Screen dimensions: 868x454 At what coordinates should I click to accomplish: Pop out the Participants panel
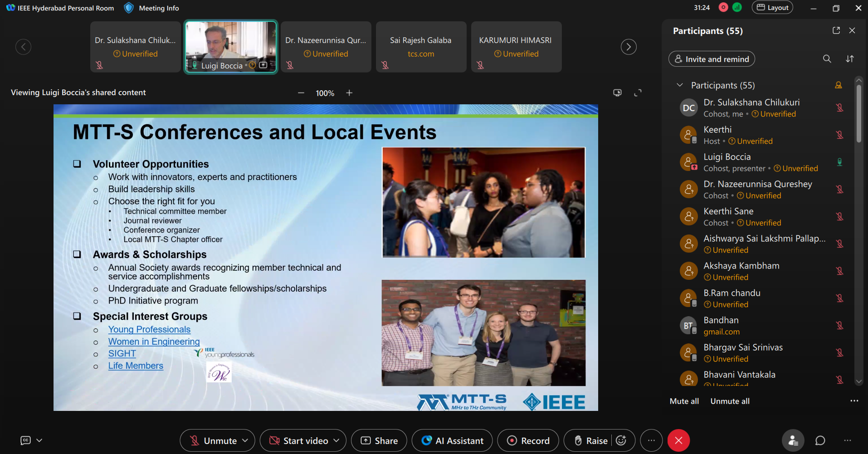(x=836, y=30)
